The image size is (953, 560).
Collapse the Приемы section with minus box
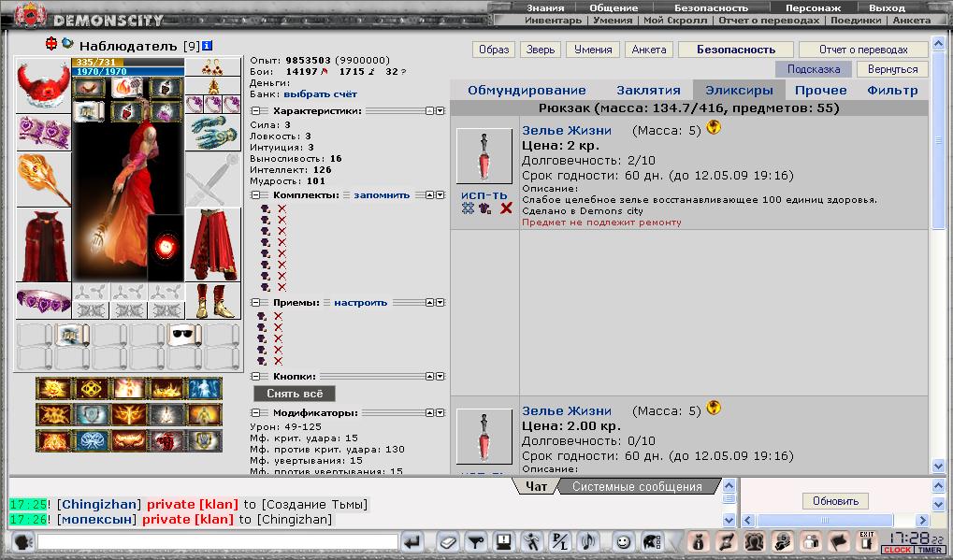[x=256, y=303]
